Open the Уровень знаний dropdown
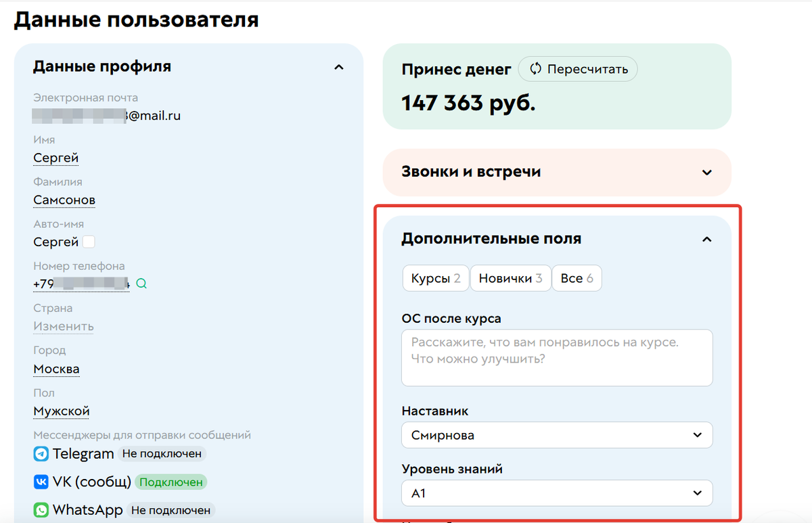Image resolution: width=812 pixels, height=523 pixels. click(698, 493)
